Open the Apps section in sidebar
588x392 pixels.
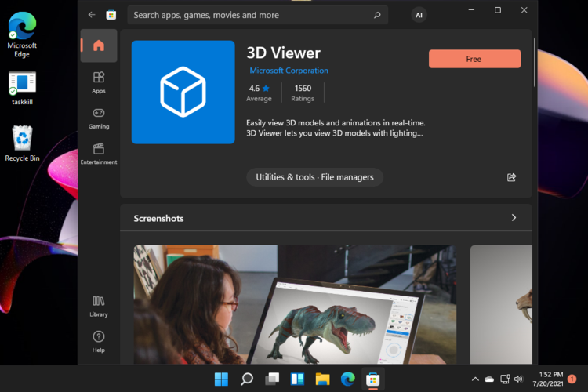(x=99, y=82)
